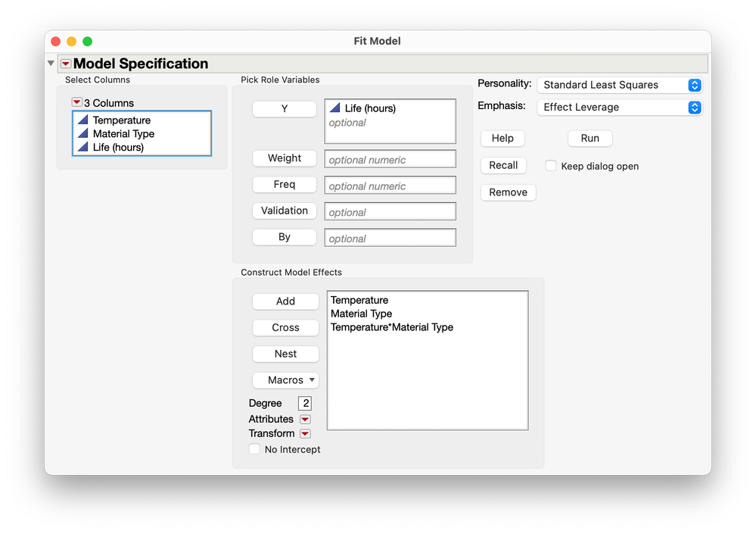The height and width of the screenshot is (534, 756).
Task: Click the Life (hours) icon in Y role box
Action: point(335,108)
